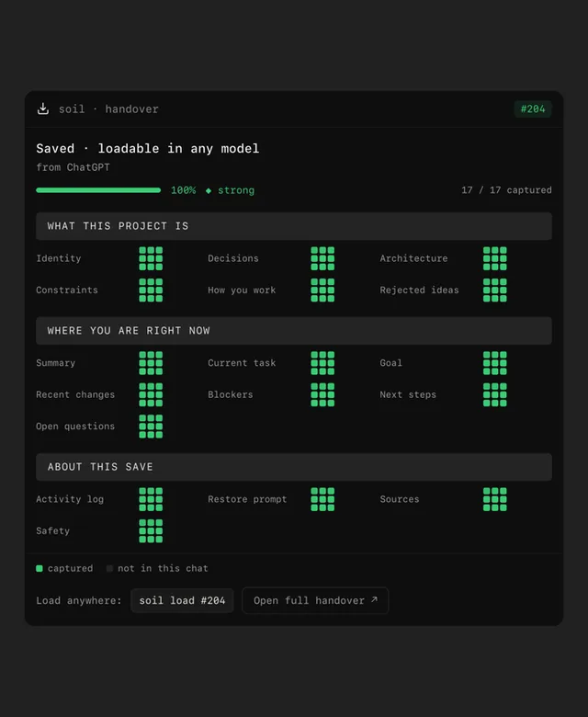Click the Identity capture grid icon

click(151, 258)
